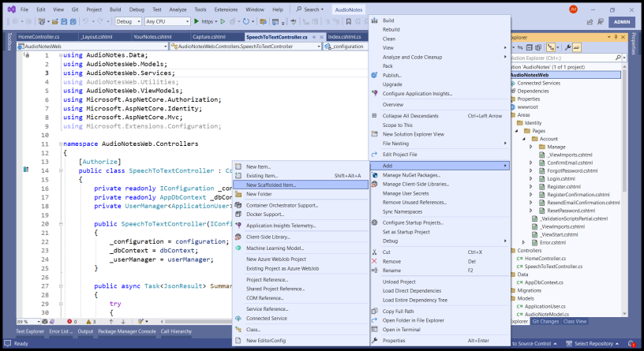This screenshot has height=351, width=644.
Task: Open the 89 % zoom dropdown
Action: point(28,322)
